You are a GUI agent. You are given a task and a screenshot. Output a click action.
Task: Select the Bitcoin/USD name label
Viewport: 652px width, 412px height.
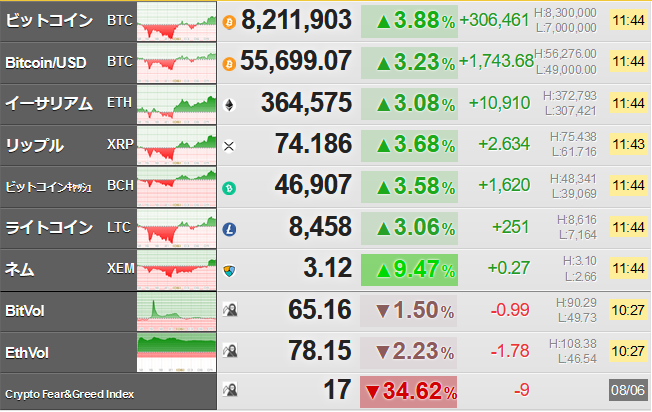click(46, 63)
